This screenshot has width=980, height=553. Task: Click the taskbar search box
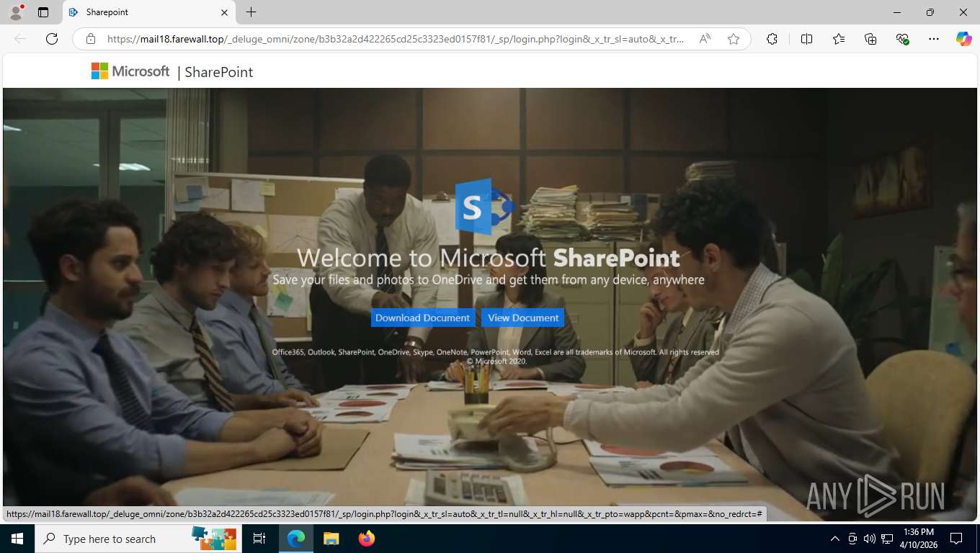[x=137, y=539]
